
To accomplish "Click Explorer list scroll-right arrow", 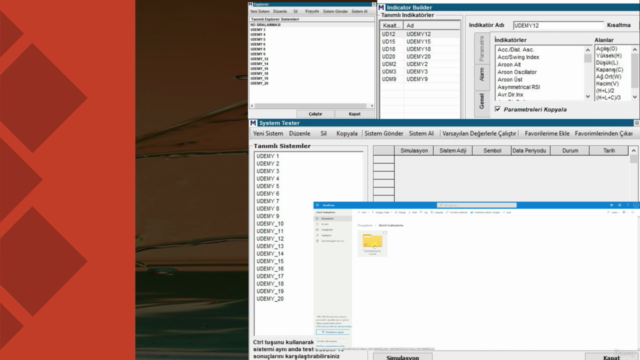I will [371, 106].
